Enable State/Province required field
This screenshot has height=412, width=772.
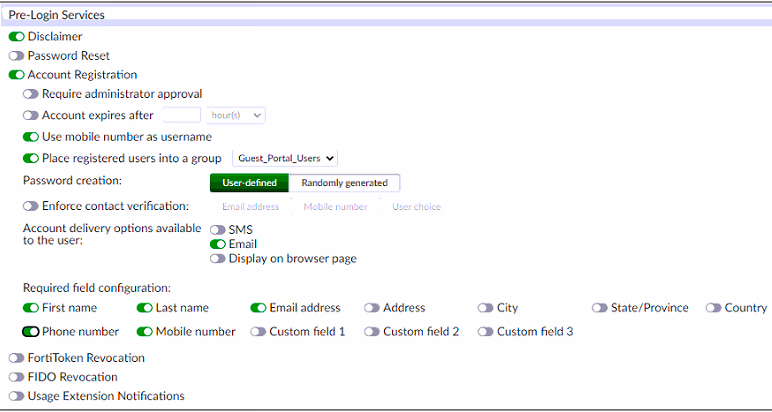pos(600,308)
